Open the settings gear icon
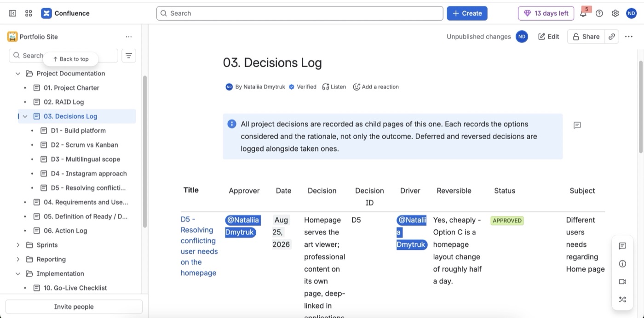This screenshot has width=644, height=318. click(615, 13)
